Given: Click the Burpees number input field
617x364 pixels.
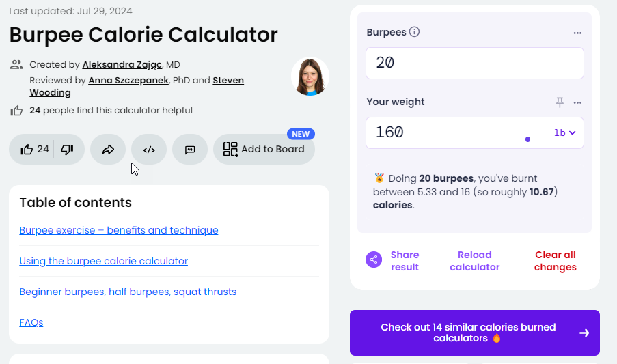Looking at the screenshot, I should click(474, 63).
